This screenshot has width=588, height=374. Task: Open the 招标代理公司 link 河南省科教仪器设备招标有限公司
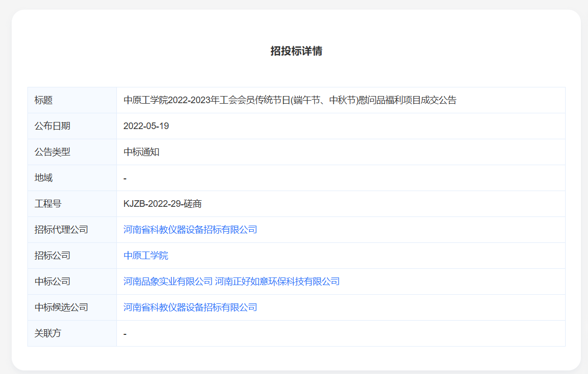click(190, 230)
